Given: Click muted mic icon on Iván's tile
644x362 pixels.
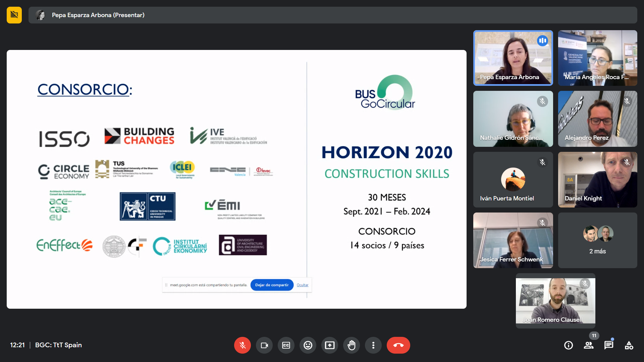Looking at the screenshot, I should coord(542,162).
